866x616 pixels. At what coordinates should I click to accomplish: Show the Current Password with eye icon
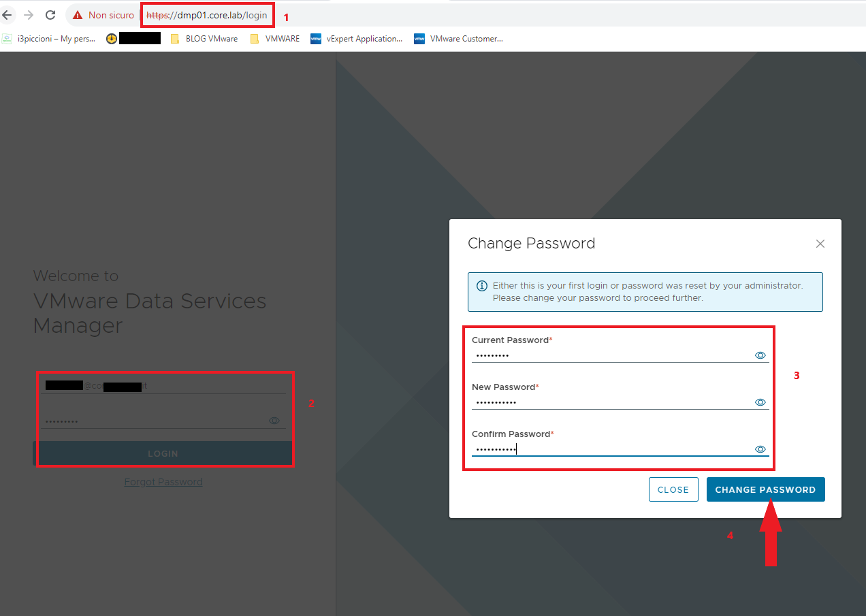760,355
